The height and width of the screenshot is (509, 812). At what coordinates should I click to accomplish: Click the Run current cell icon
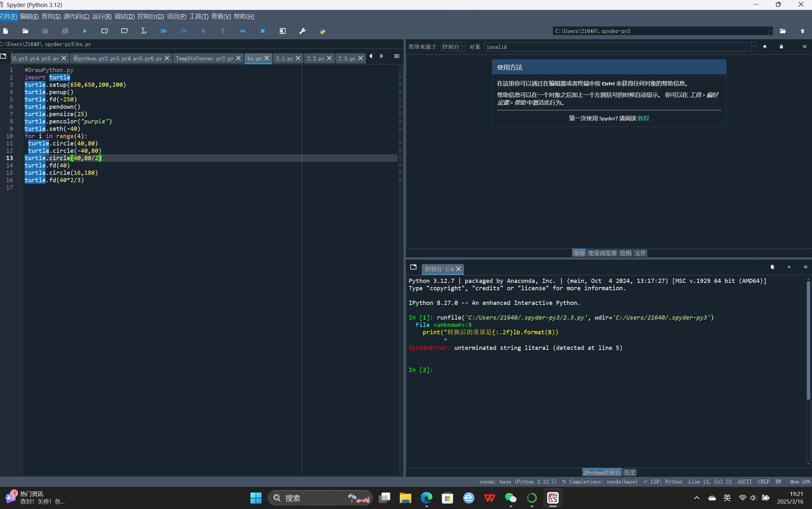click(x=104, y=31)
